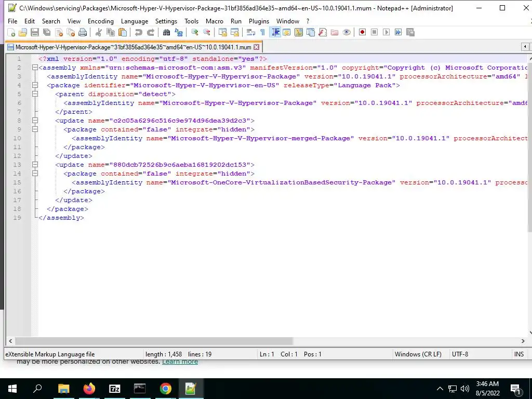Open Find dialog via the binoculars icon

click(166, 32)
